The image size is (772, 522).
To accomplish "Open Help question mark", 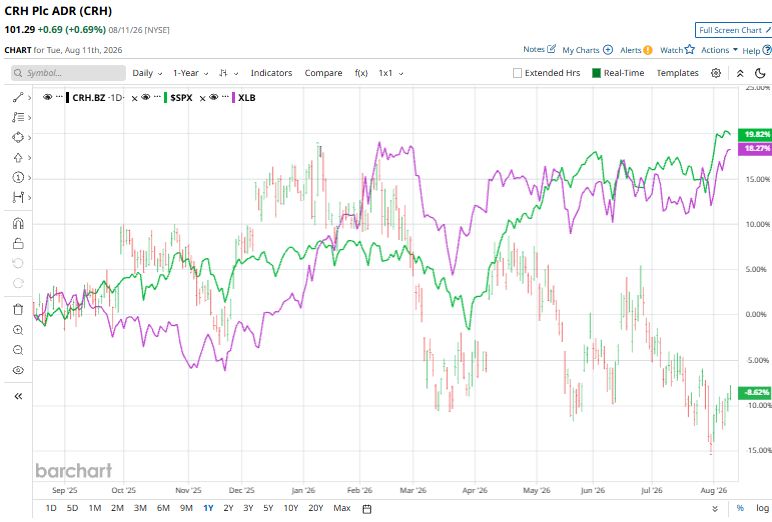I will [767, 50].
